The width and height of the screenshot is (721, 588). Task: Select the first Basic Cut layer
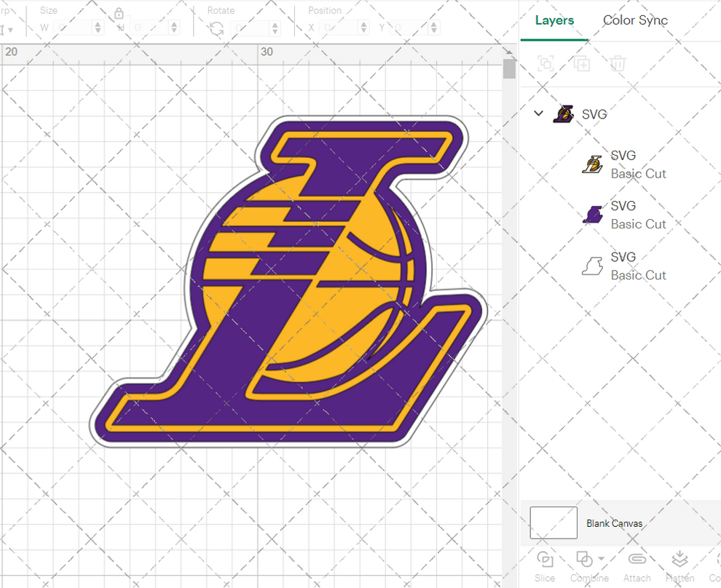click(628, 164)
